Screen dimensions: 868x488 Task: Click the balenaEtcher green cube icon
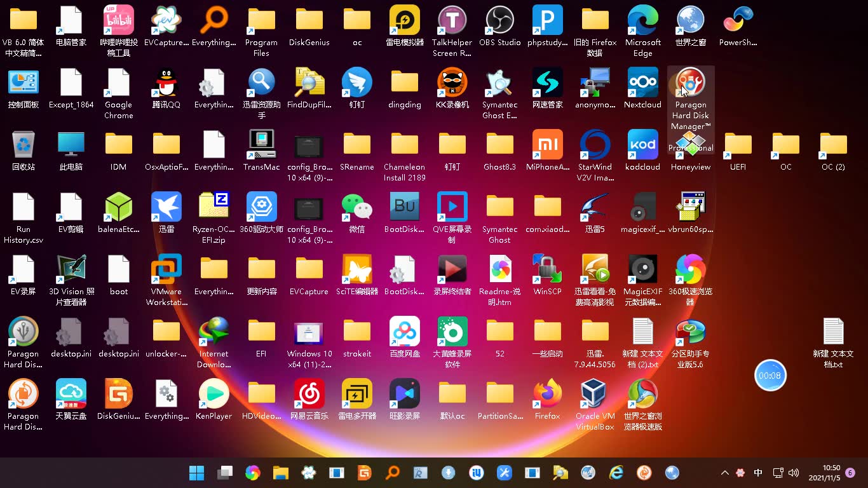click(119, 213)
